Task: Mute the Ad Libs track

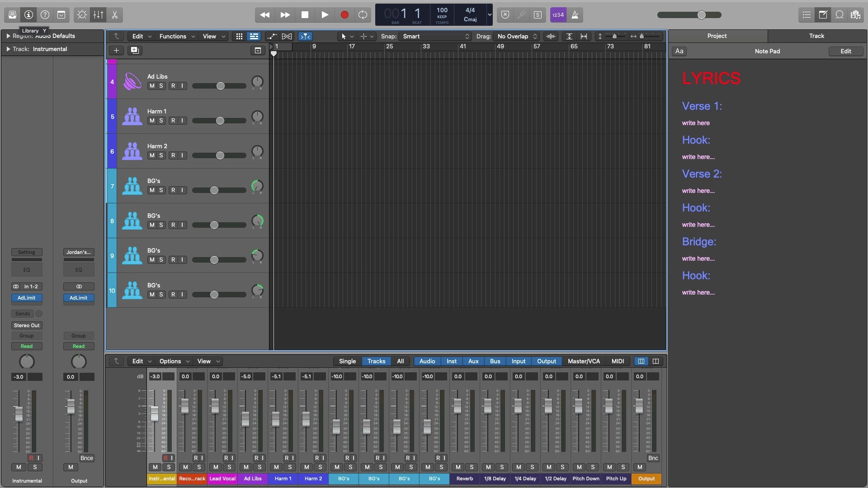Action: tap(151, 85)
